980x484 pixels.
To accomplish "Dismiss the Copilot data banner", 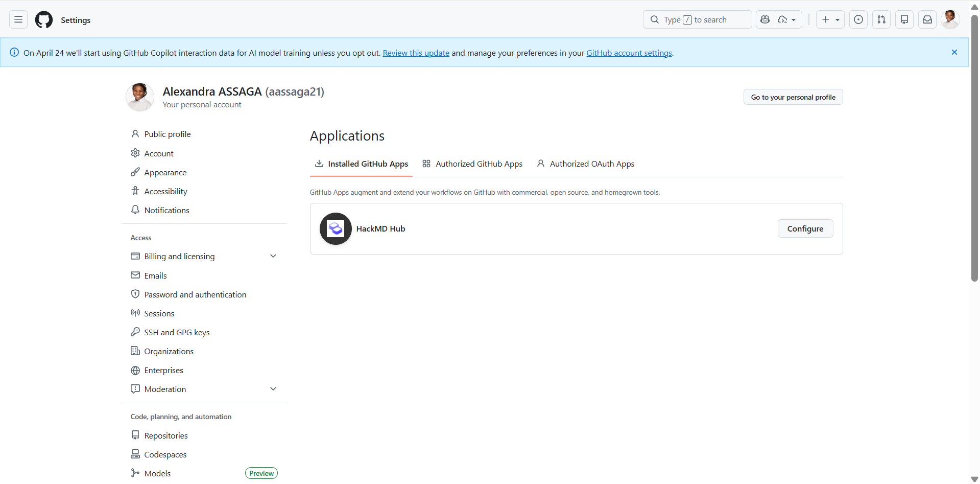I will (954, 52).
